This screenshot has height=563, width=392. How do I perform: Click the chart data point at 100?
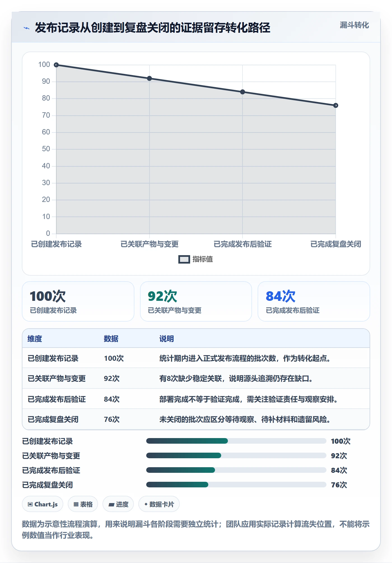56,65
